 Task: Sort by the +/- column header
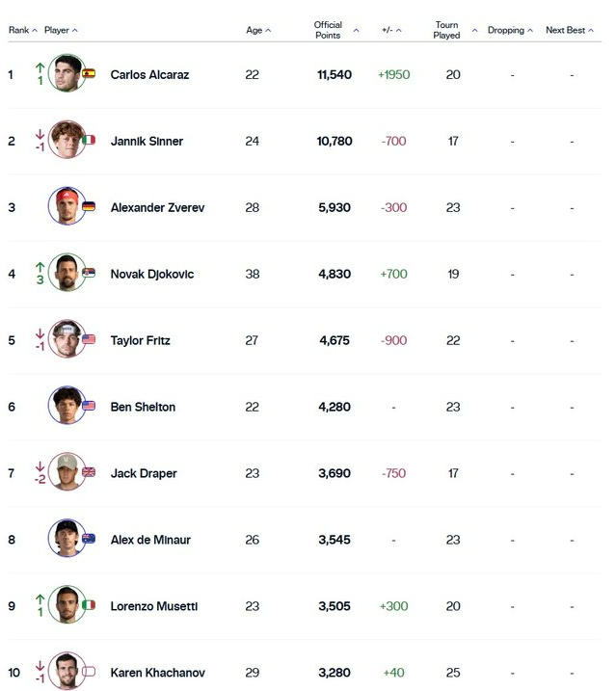(391, 30)
